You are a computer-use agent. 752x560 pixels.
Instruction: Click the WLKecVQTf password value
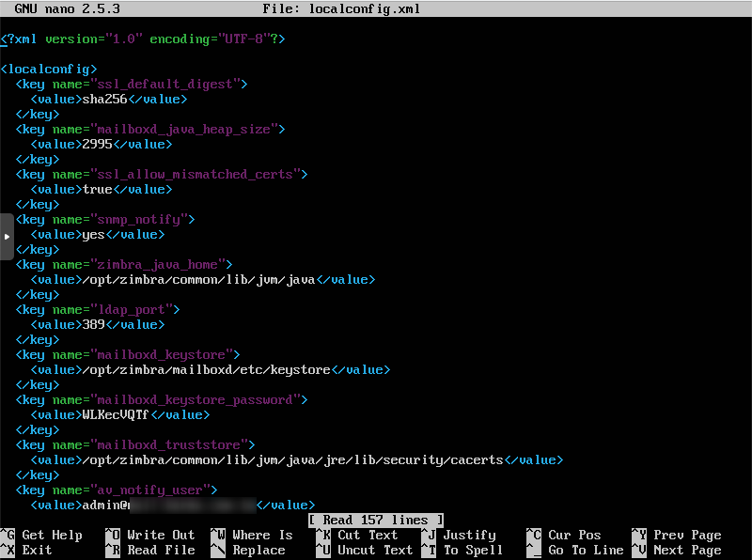coord(116,415)
